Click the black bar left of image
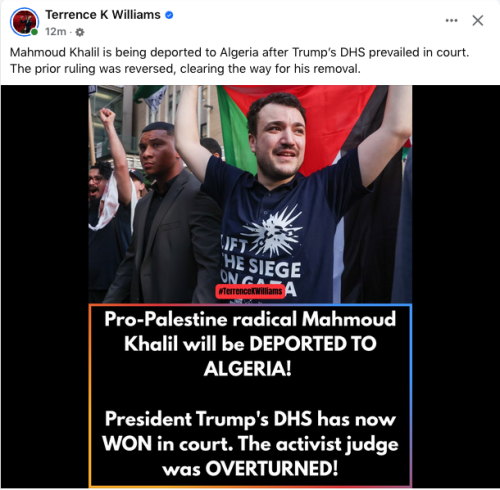 pyautogui.click(x=44, y=287)
